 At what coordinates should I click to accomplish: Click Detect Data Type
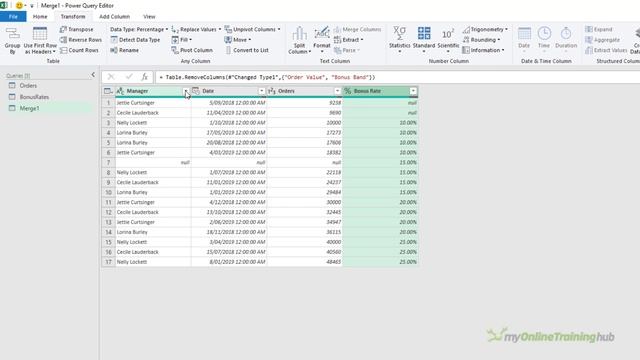tap(135, 40)
